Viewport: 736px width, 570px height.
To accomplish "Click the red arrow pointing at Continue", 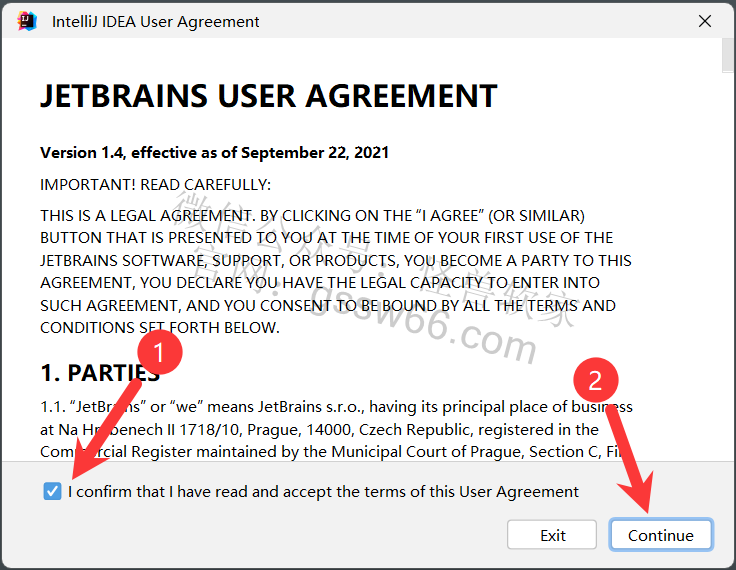I will [x=628, y=460].
